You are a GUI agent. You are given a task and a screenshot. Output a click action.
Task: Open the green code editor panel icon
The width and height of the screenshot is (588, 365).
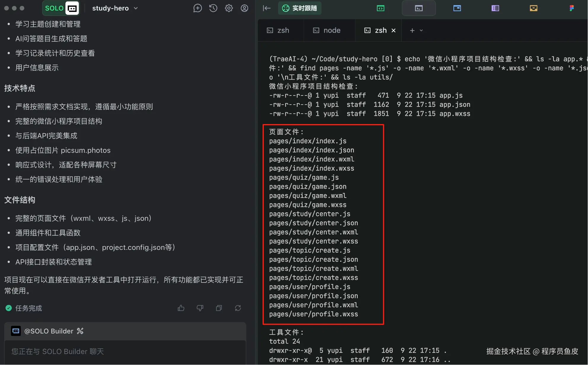[381, 8]
